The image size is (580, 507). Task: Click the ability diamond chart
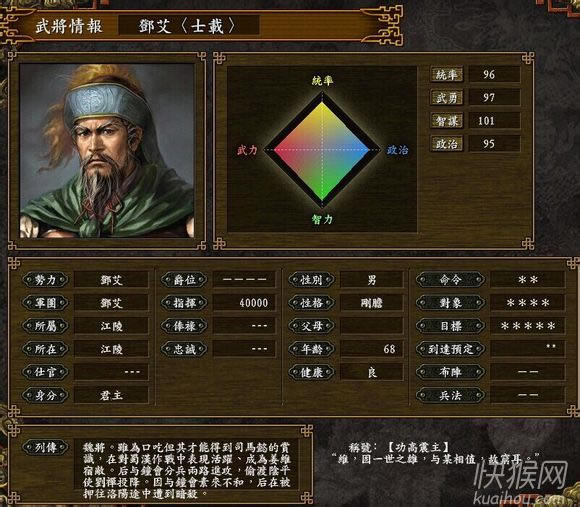coord(322,150)
